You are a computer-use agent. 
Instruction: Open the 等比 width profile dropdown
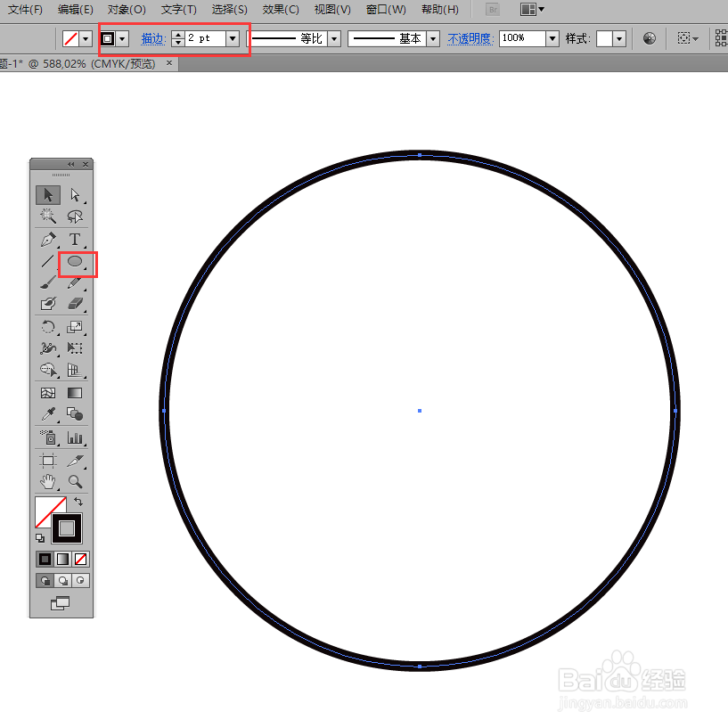335,38
